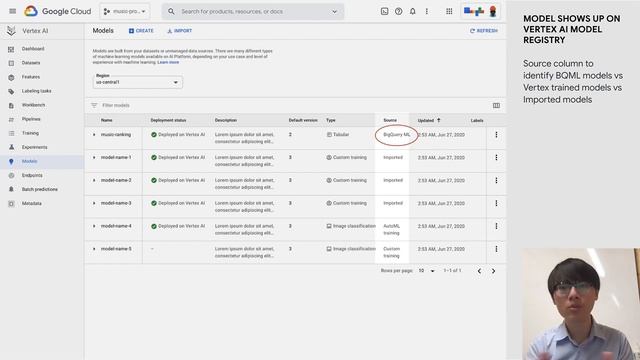Click music-ranking Deployed on Vertex AI status
Image resolution: width=640 pixels, height=360 pixels.
pyautogui.click(x=178, y=135)
